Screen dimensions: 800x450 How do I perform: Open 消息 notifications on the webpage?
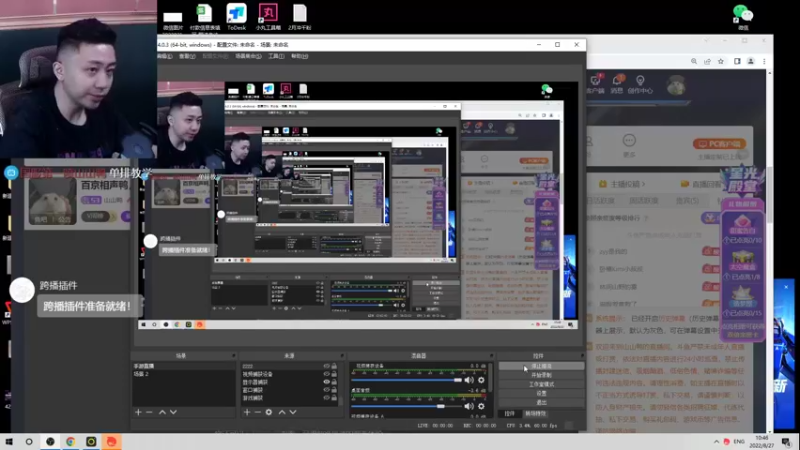[x=617, y=84]
